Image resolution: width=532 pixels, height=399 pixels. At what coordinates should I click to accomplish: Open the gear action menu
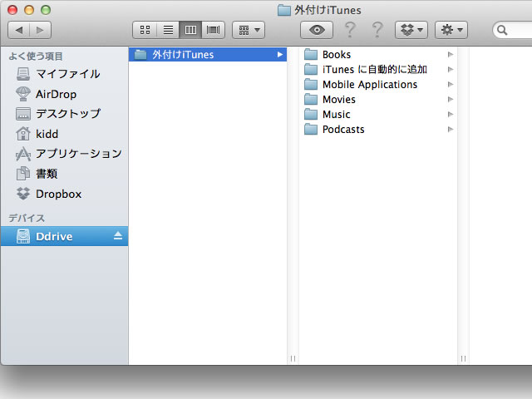point(451,30)
